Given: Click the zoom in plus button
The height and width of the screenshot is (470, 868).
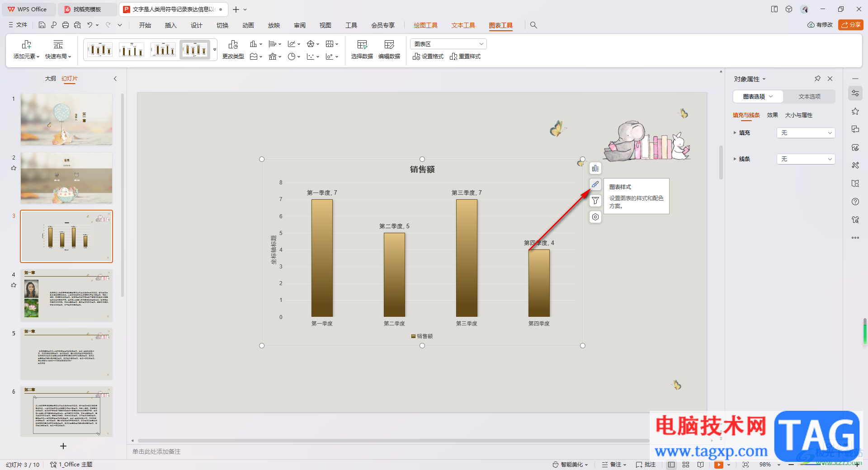Looking at the screenshot, I should (857, 465).
